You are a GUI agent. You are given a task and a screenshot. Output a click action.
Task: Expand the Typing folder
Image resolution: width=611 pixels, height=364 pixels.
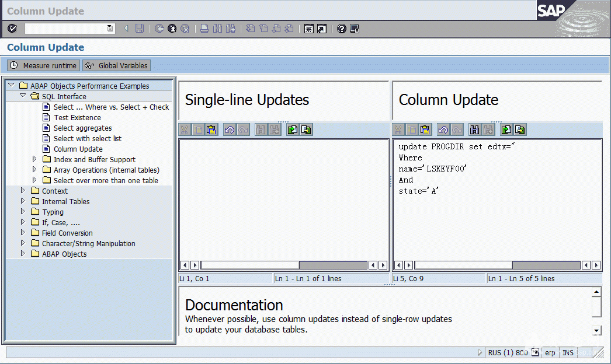[23, 211]
